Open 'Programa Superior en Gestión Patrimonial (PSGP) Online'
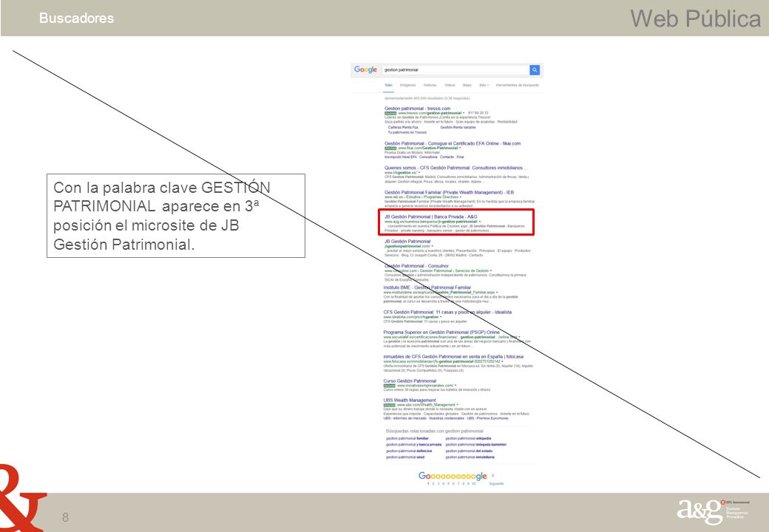 point(441,332)
